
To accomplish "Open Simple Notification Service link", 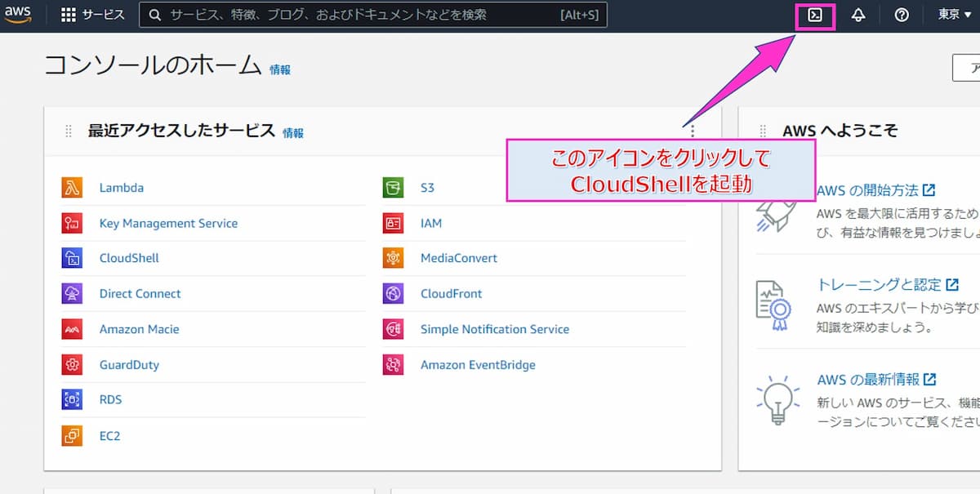I will pos(494,329).
